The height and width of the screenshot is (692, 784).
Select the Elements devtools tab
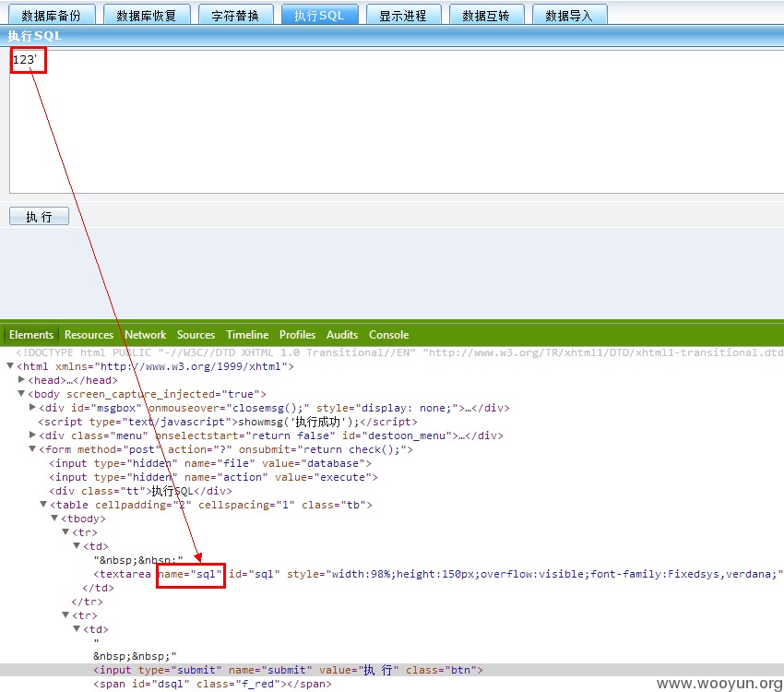[31, 335]
